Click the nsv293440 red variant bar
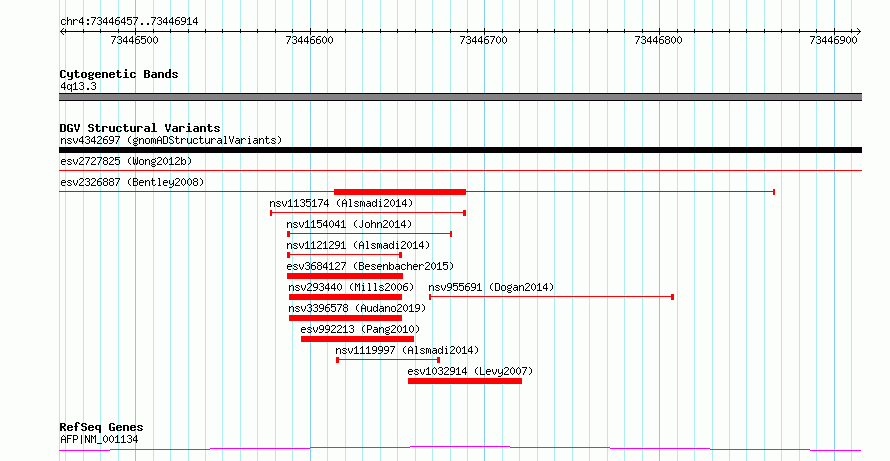The image size is (890, 461). (345, 297)
